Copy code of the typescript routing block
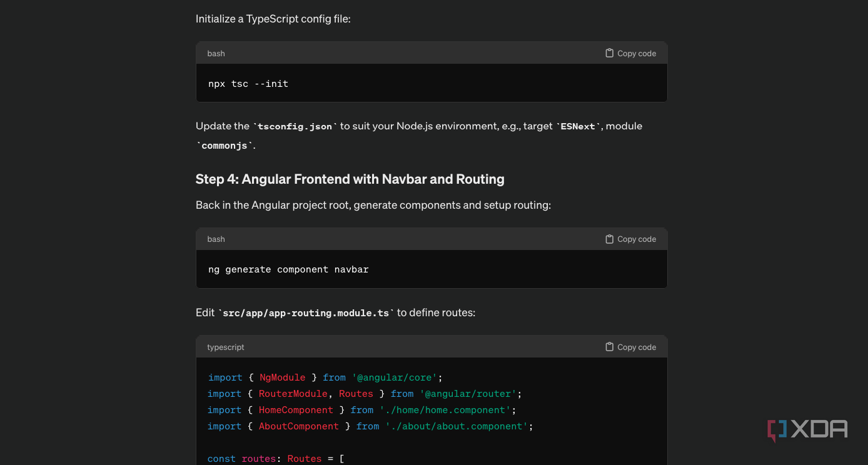This screenshot has height=465, width=868. coord(631,347)
